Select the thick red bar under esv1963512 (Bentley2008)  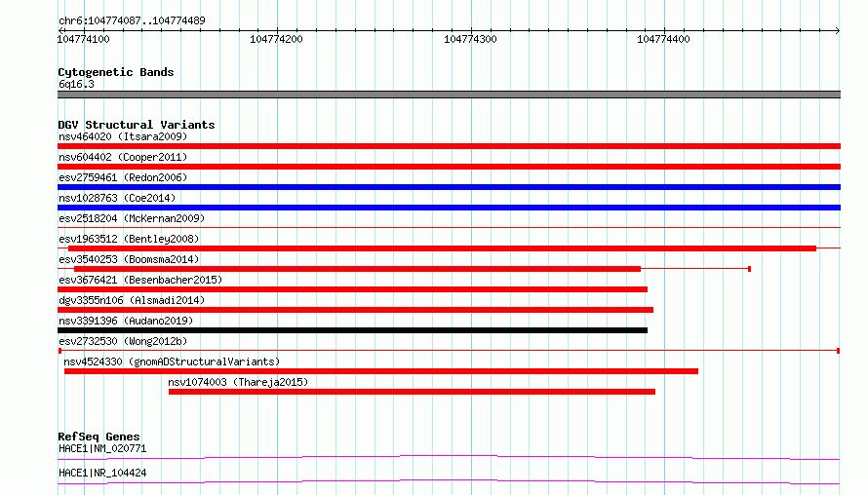click(x=443, y=248)
